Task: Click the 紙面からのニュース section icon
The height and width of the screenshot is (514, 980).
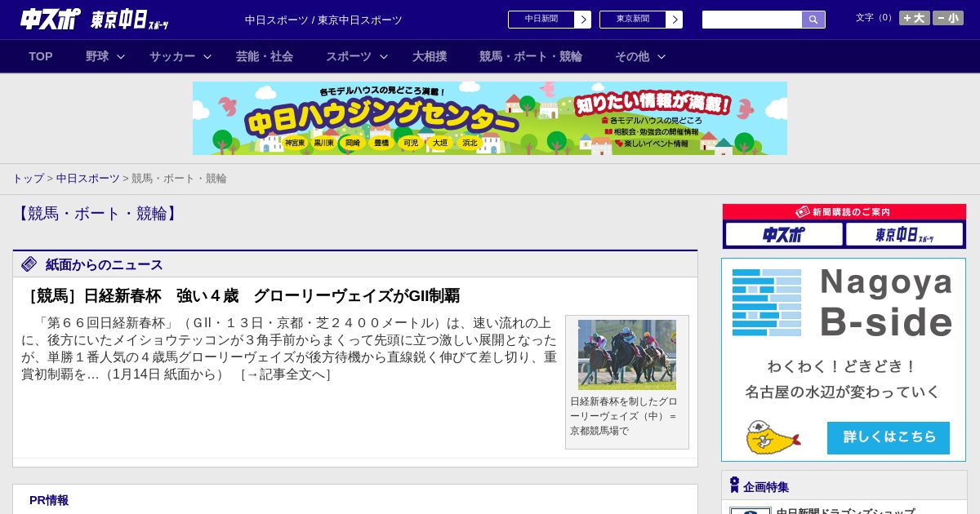Action: 29,264
